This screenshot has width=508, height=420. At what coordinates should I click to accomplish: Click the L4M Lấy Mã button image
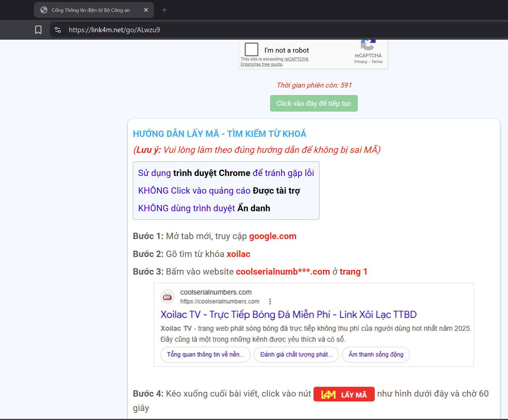coord(344,394)
